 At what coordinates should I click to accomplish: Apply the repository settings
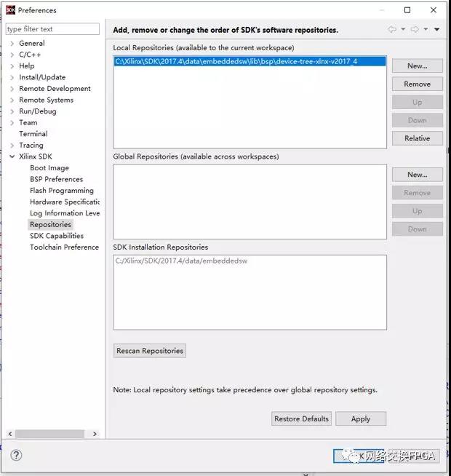pos(361,419)
